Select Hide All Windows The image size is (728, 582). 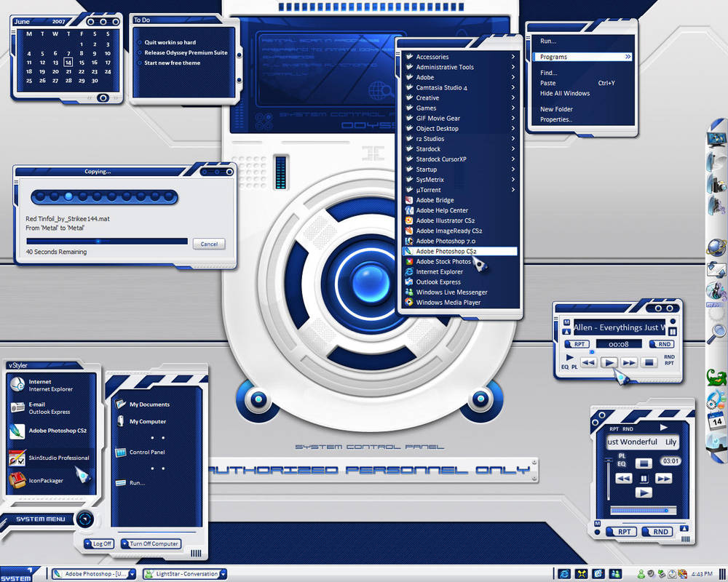pyautogui.click(x=582, y=93)
